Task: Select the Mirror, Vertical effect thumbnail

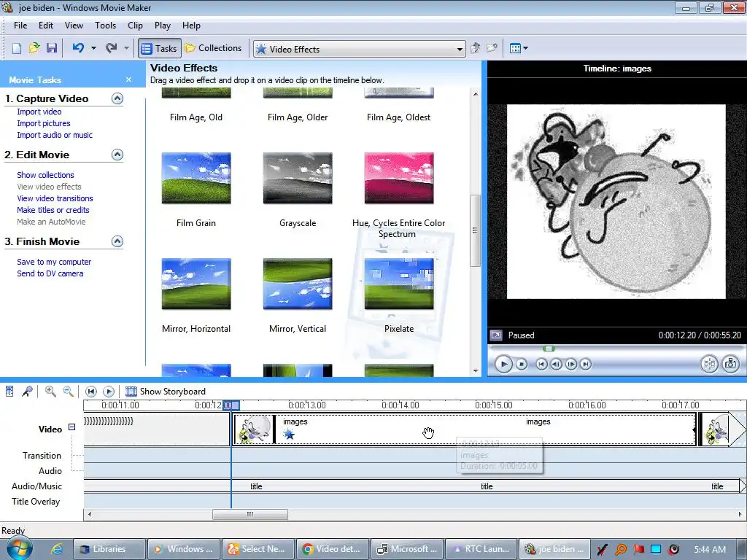Action: tap(298, 284)
